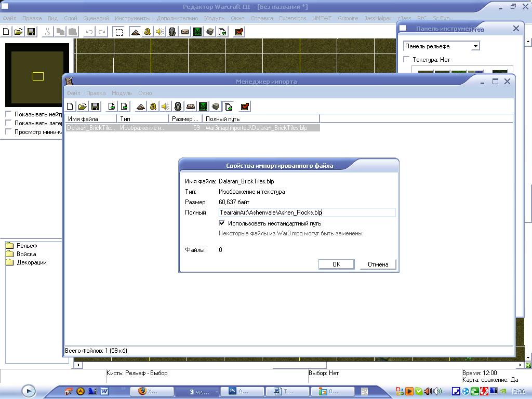The width and height of the screenshot is (532, 399).
Task: Open Дополнительно menu in main editor
Action: (x=177, y=18)
